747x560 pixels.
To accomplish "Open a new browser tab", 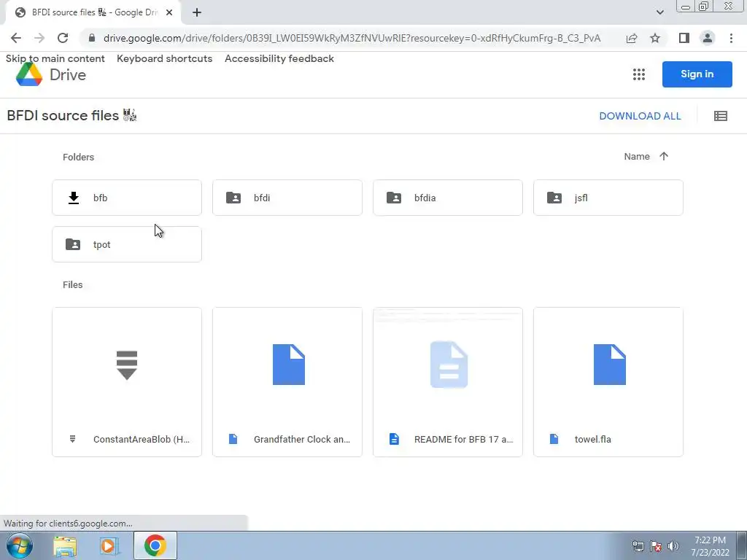I will coord(197,13).
